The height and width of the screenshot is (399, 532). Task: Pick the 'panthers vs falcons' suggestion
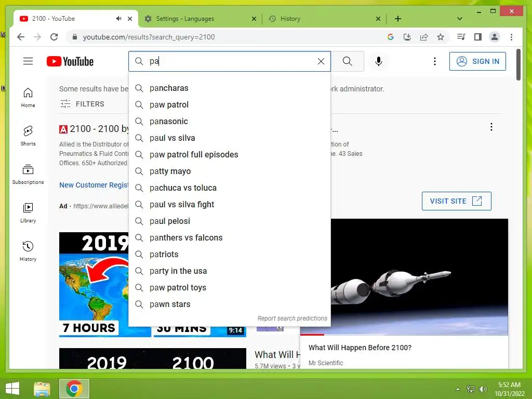230,238
